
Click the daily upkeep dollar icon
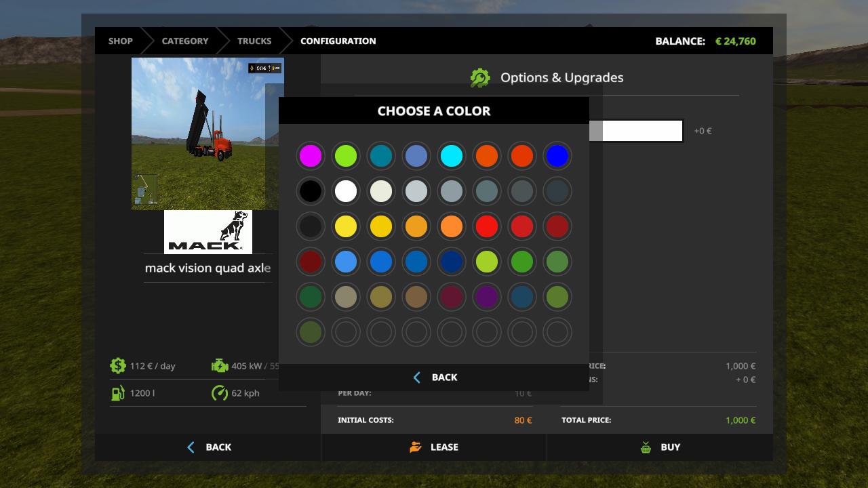pyautogui.click(x=118, y=366)
